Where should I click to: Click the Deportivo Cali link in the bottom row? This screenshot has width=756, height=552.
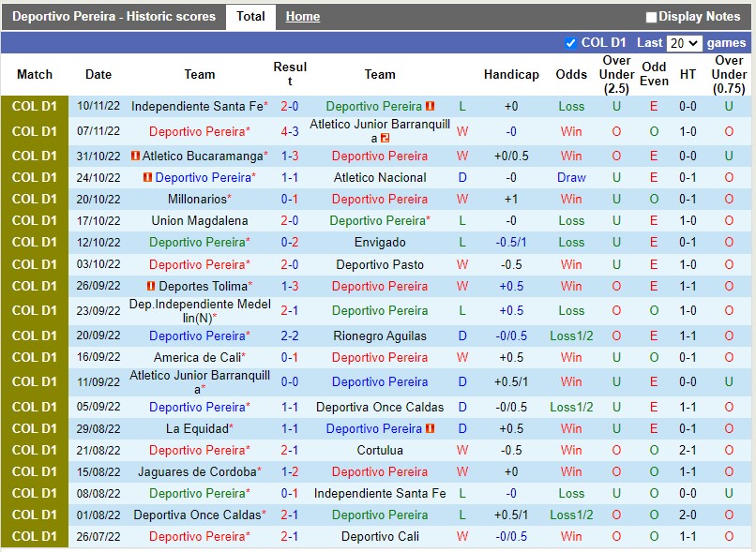pyautogui.click(x=379, y=536)
